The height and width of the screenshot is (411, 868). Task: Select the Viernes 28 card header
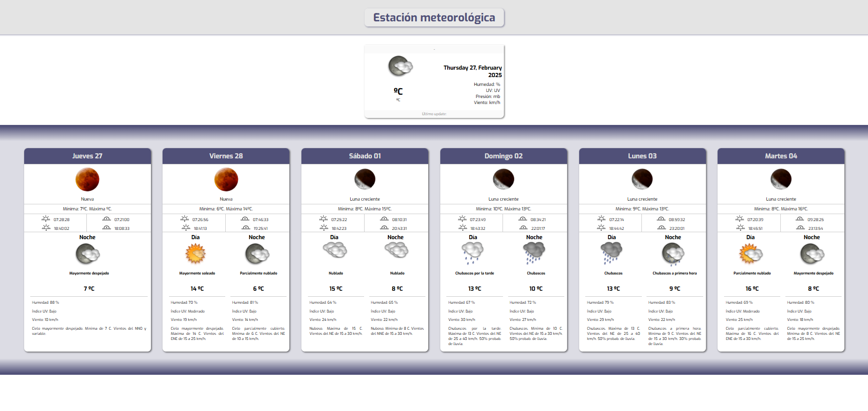(x=226, y=156)
